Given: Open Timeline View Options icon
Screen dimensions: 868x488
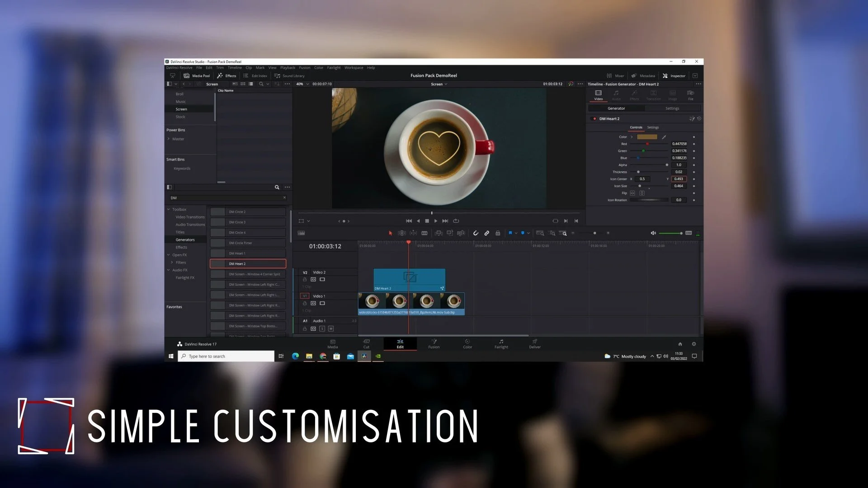Looking at the screenshot, I should [301, 233].
